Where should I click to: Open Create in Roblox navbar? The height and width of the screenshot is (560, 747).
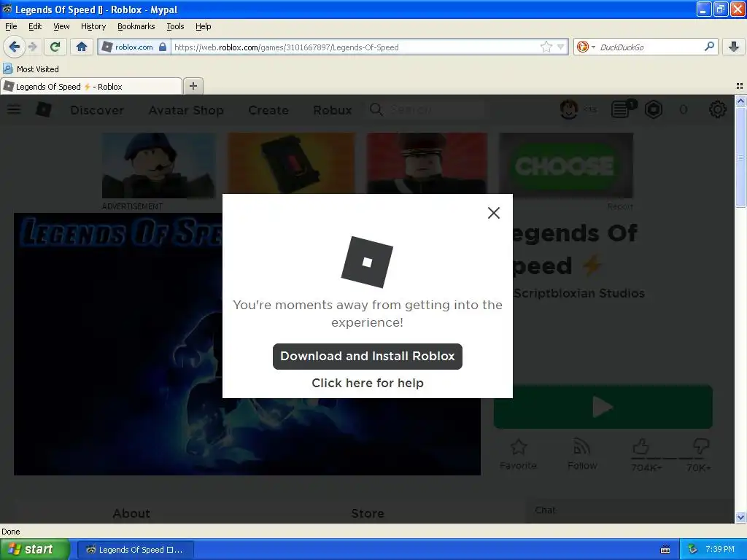(268, 110)
